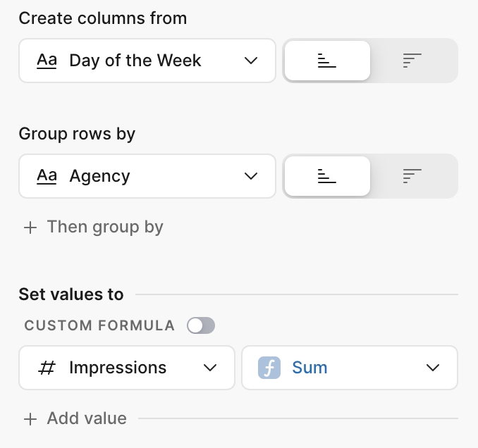Click the plus icon before Then group by
The width and height of the screenshot is (478, 448).
pos(30,228)
